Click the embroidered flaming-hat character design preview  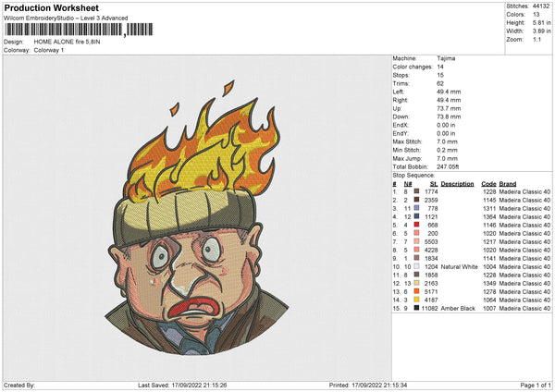pyautogui.click(x=197, y=217)
